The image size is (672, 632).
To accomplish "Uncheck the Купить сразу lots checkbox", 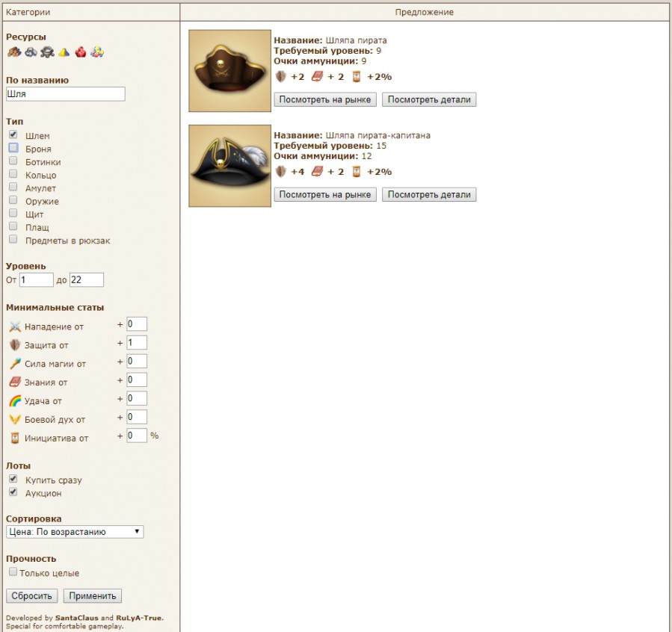I will click(x=13, y=479).
